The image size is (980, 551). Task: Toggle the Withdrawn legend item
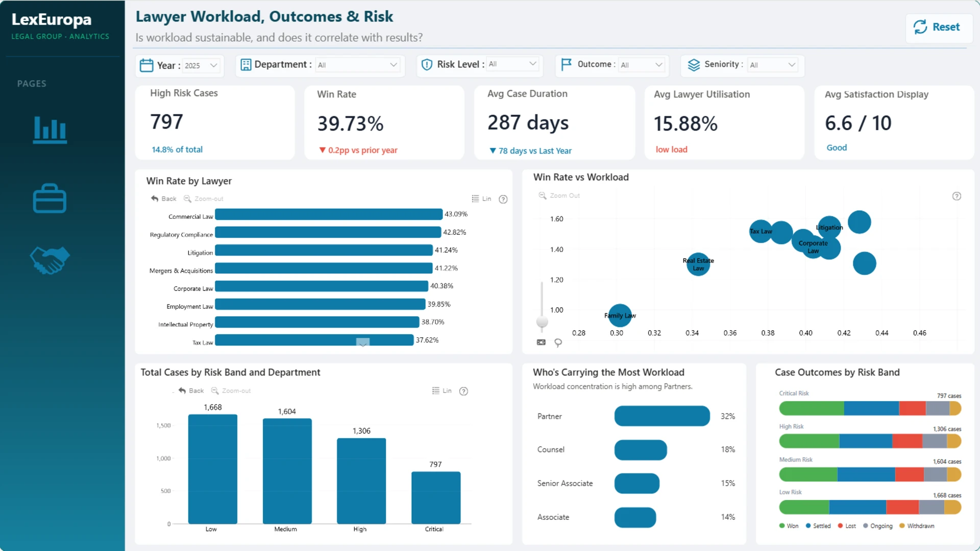tap(917, 526)
